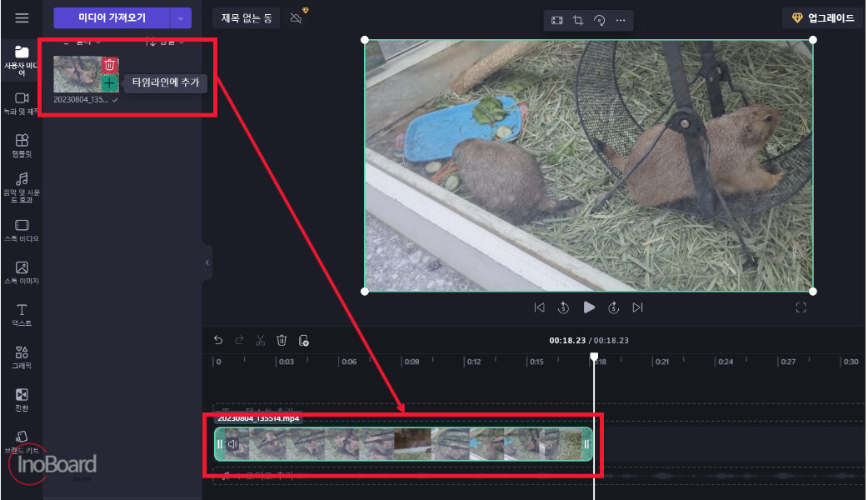Play the video preview
Image resolution: width=868 pixels, height=500 pixels.
tap(589, 307)
